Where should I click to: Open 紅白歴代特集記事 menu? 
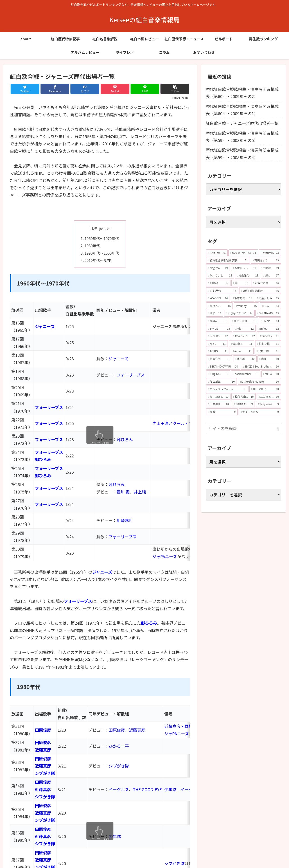[65, 39]
